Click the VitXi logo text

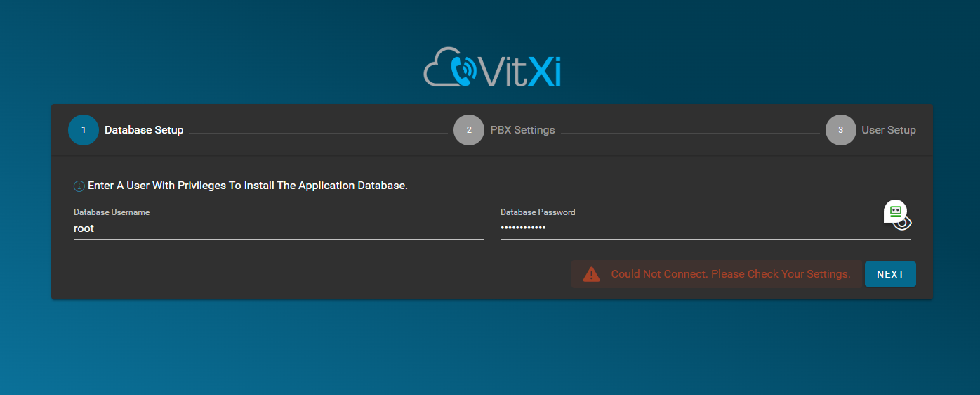pyautogui.click(x=521, y=71)
